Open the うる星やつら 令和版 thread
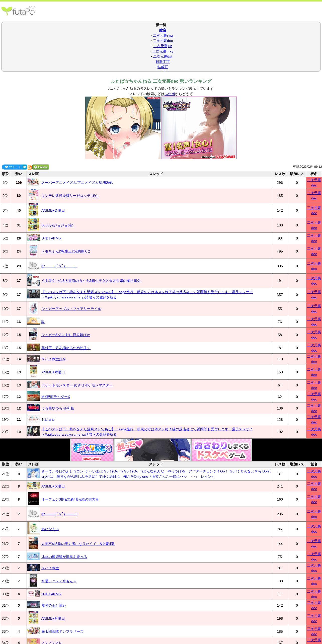322x644 pixels. (58, 408)
